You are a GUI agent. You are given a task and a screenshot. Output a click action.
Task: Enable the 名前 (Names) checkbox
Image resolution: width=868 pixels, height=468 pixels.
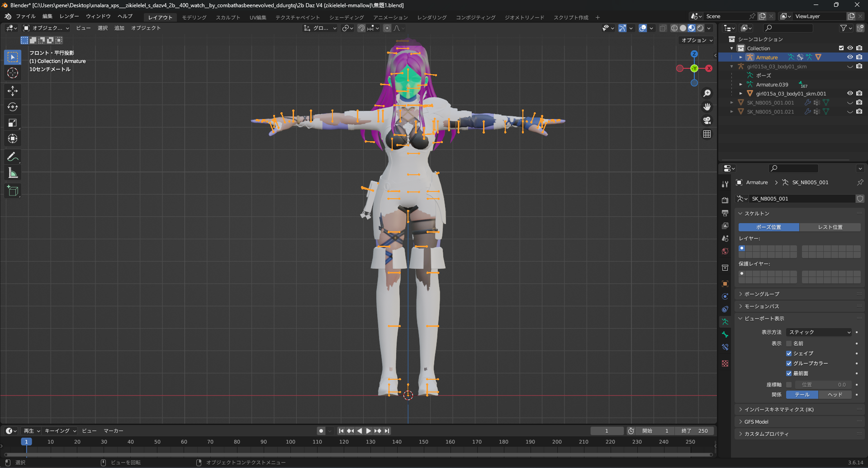789,344
